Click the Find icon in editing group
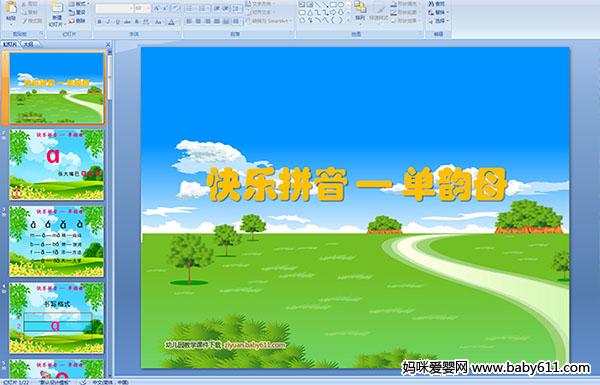This screenshot has width=600, height=385. [438, 4]
